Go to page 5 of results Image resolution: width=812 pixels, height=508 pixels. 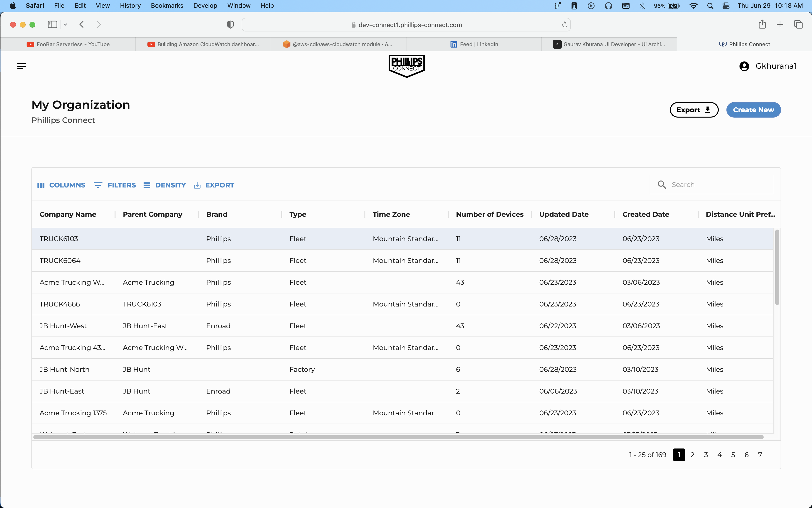[x=733, y=455]
